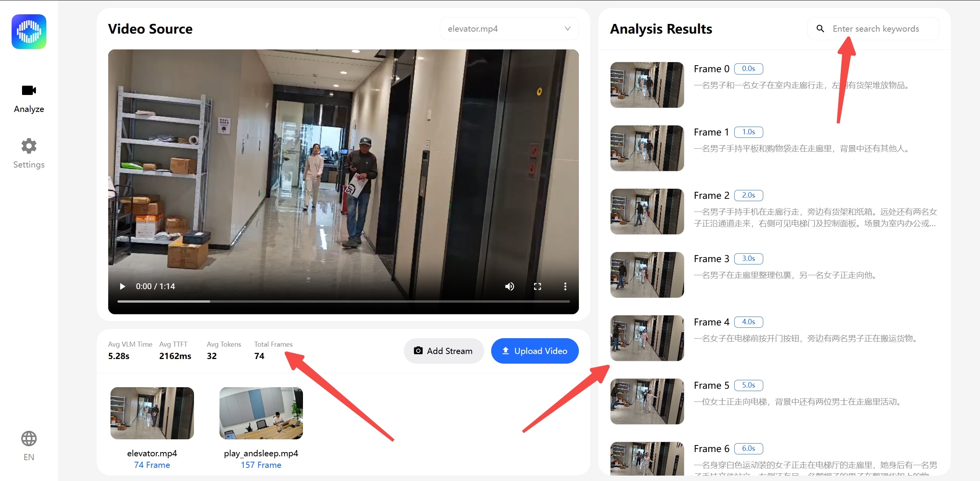Click the Frame 5 title
The image size is (980, 481).
click(711, 385)
